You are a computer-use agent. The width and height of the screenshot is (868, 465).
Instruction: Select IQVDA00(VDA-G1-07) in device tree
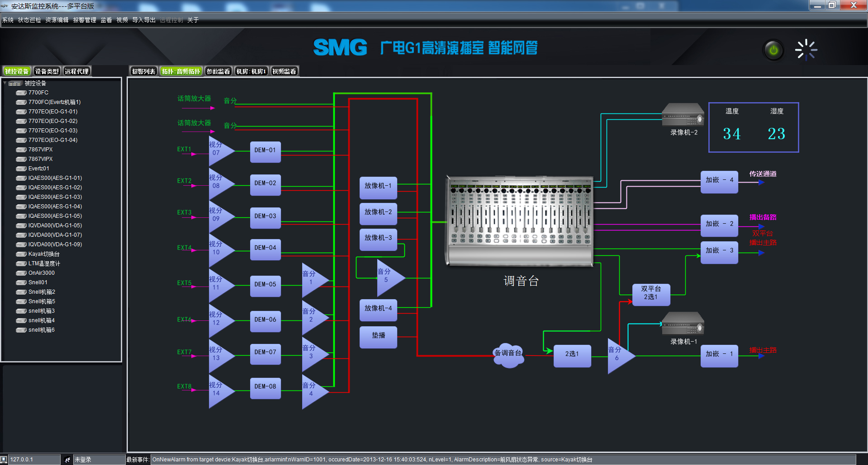[55, 235]
